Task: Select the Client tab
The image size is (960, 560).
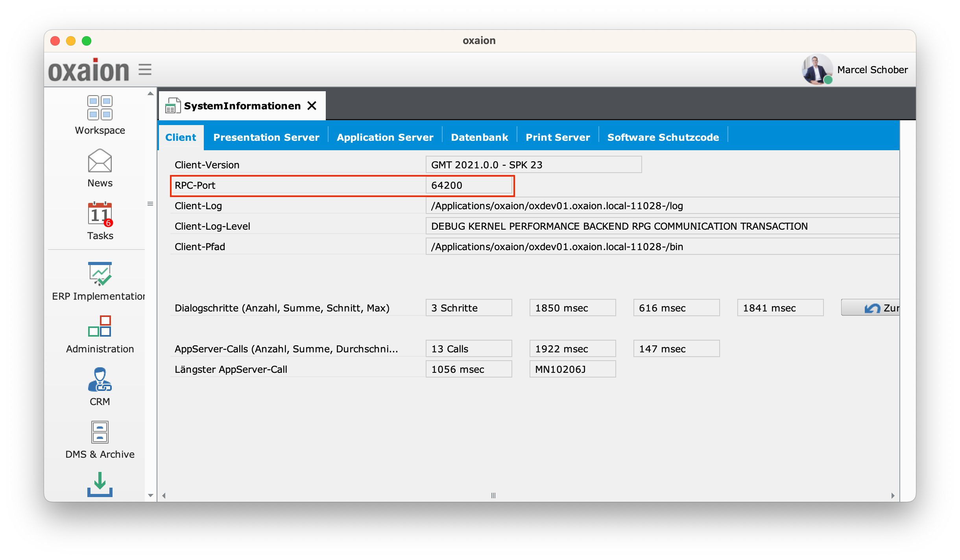Action: point(181,137)
